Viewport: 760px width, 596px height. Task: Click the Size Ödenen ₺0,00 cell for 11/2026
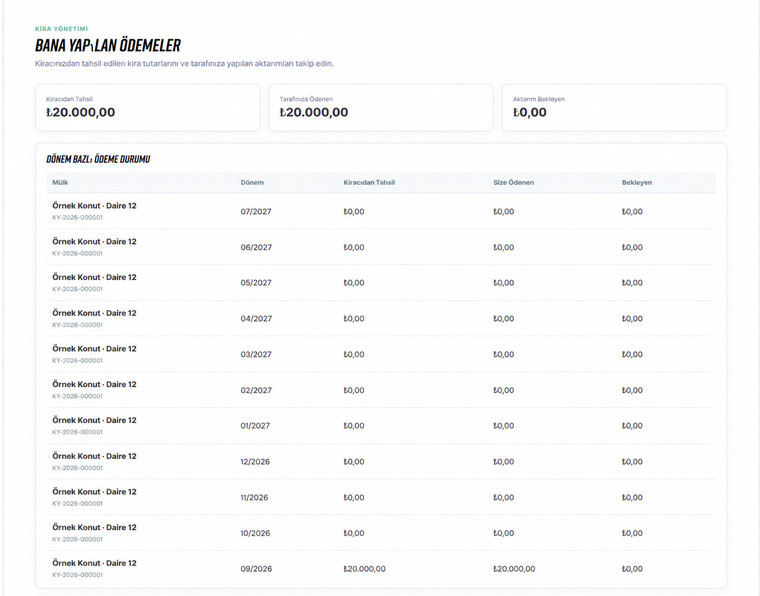(504, 498)
